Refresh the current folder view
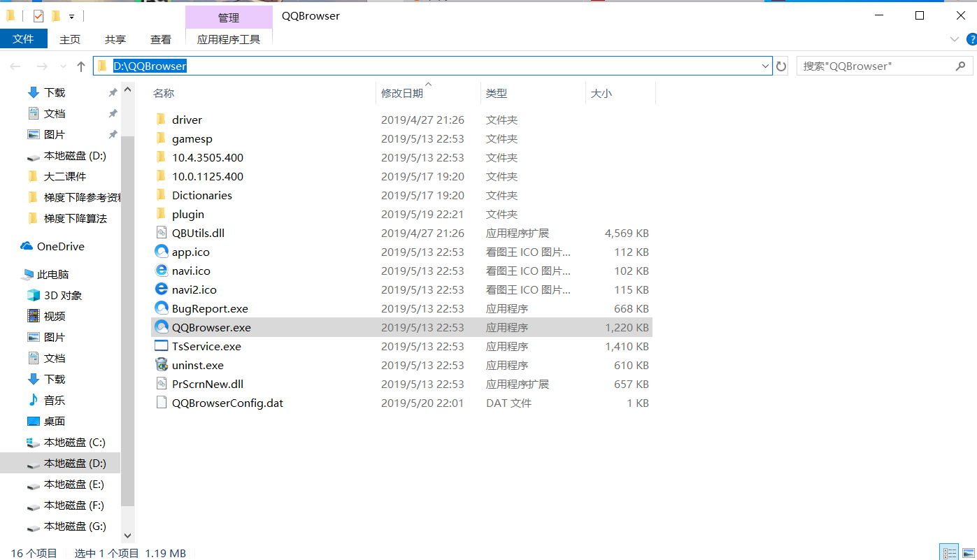Screen dimensions: 977x560 782,66
